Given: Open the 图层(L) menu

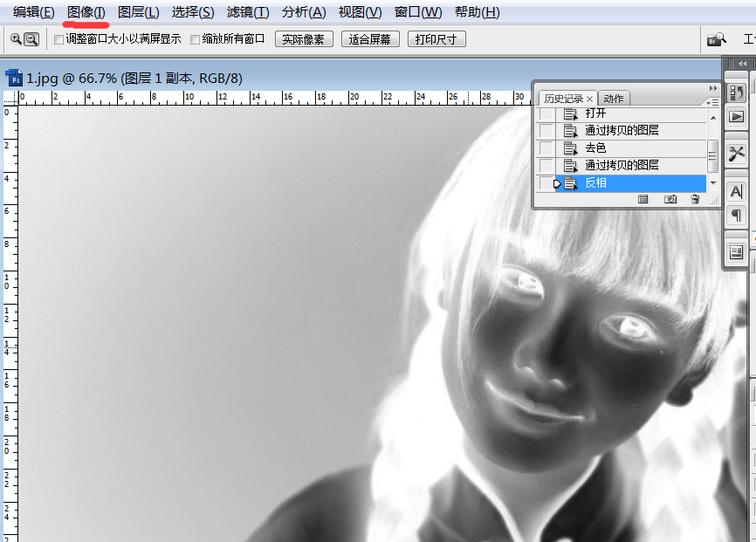Looking at the screenshot, I should point(139,12).
